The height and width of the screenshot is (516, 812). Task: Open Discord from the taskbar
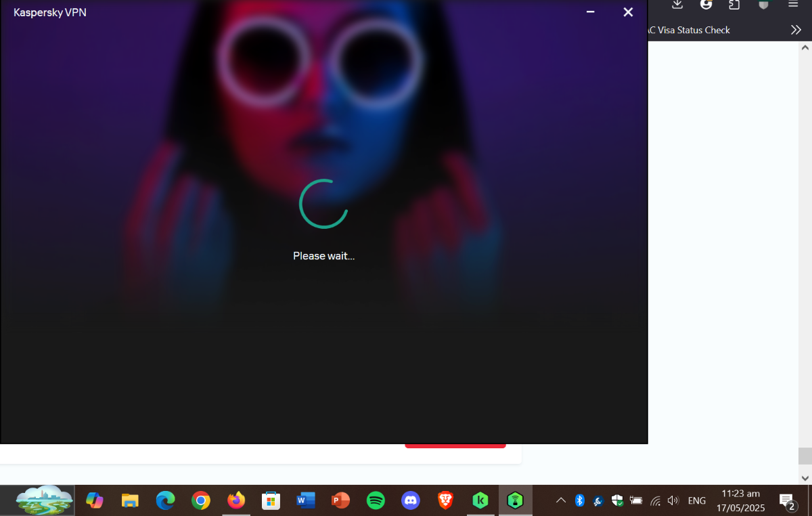tap(411, 500)
